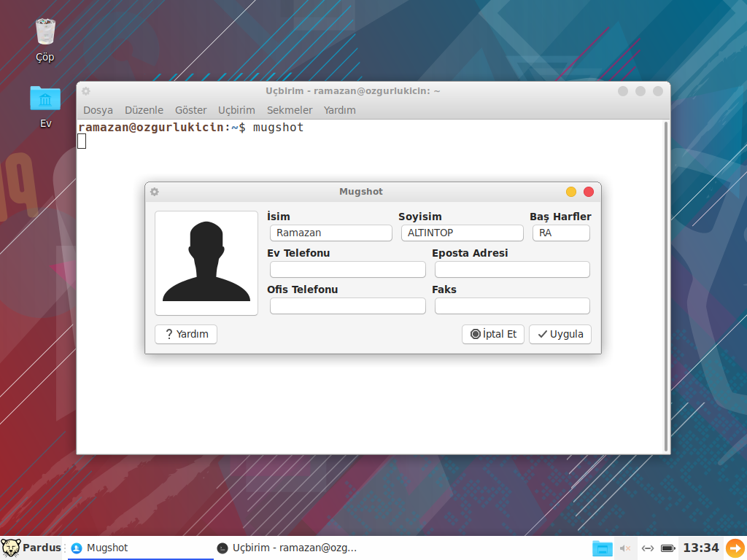The image size is (747, 560).
Task: Open the Çöp trash icon on desktop
Action: click(45, 32)
